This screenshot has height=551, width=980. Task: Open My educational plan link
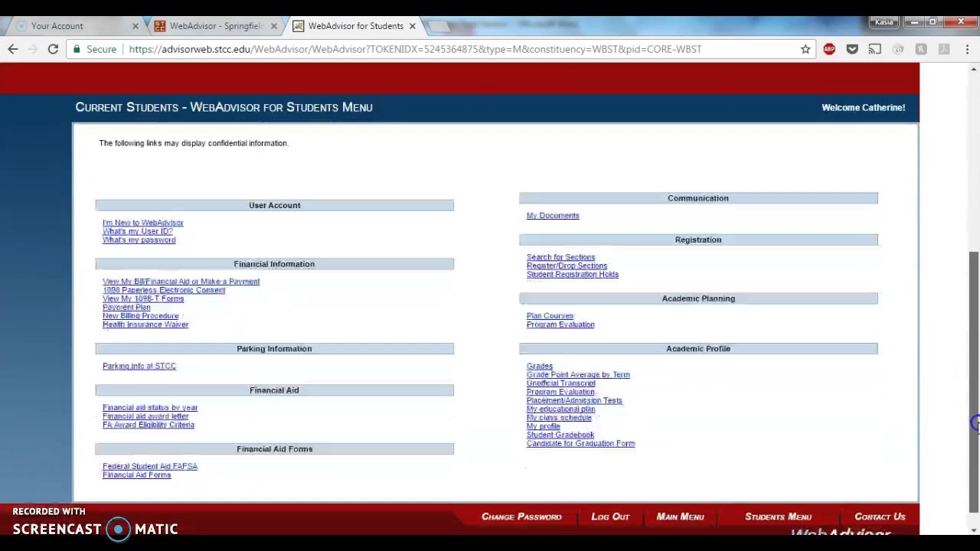(x=560, y=409)
